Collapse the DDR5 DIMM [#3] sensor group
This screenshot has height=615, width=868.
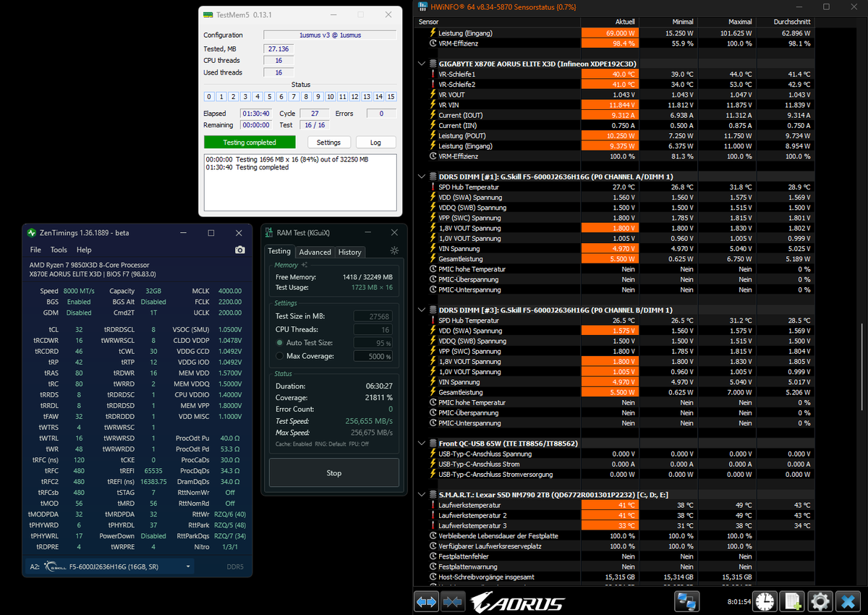click(422, 310)
